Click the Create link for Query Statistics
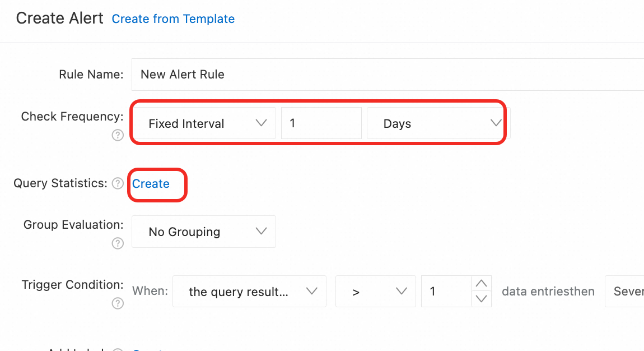The width and height of the screenshot is (644, 351). (x=151, y=184)
